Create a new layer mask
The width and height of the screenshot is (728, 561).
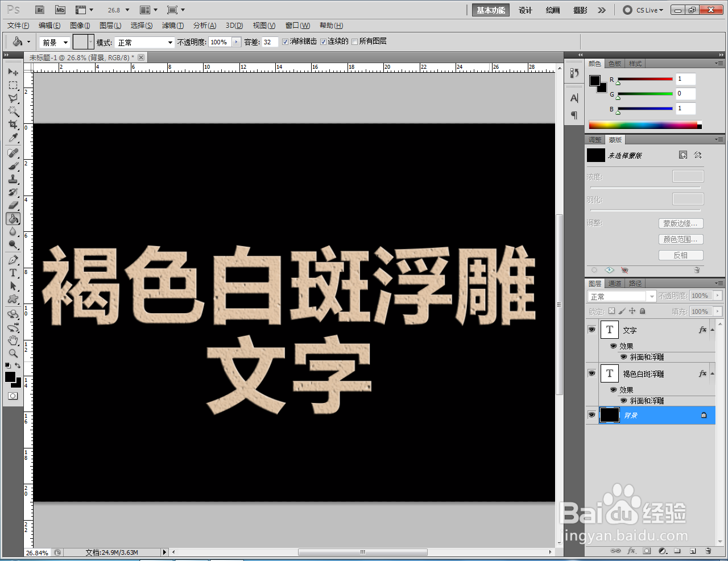647,551
